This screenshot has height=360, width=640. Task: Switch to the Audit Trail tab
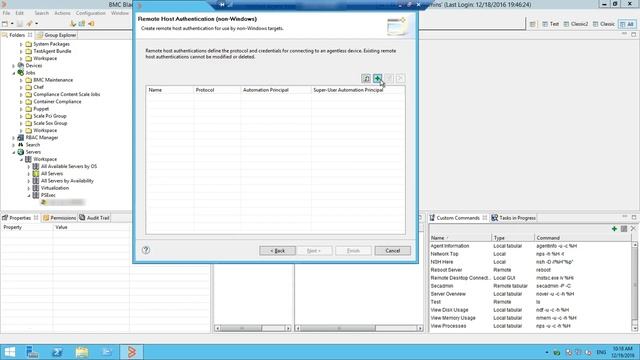(x=94, y=218)
